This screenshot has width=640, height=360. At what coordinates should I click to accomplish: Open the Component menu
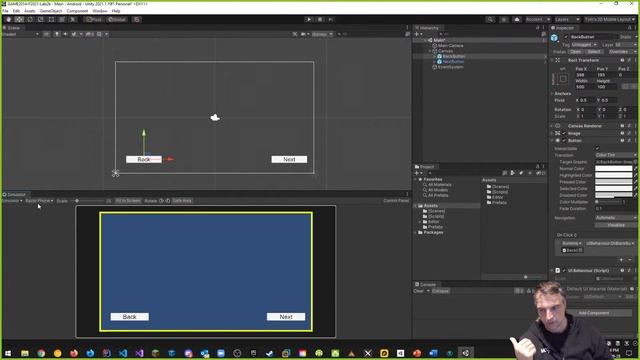[x=77, y=11]
